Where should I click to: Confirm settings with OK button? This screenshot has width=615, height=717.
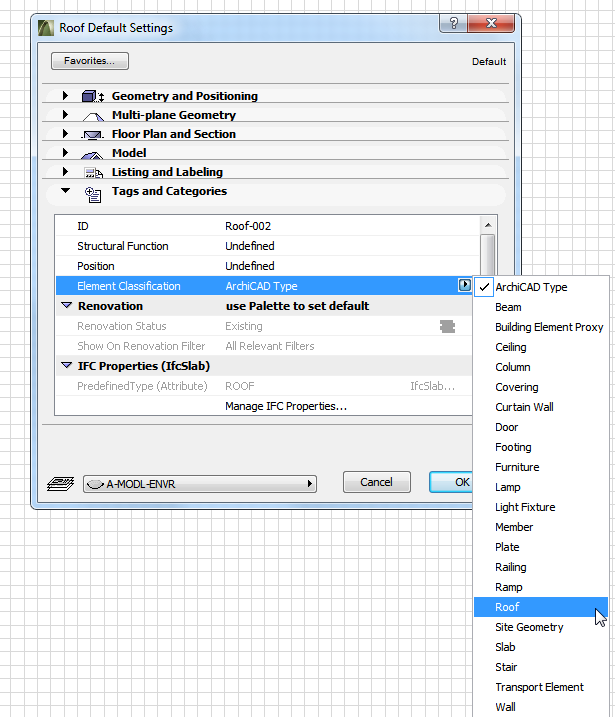point(451,482)
